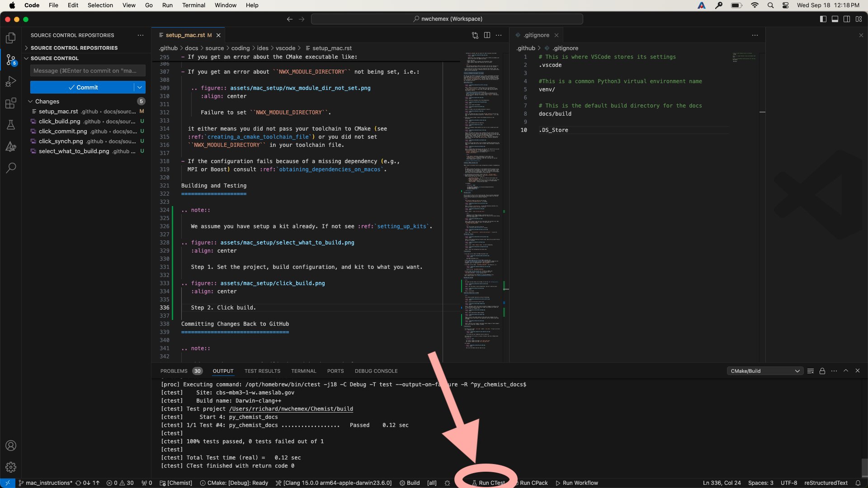Open the Terminal menu in the menu bar

[193, 5]
